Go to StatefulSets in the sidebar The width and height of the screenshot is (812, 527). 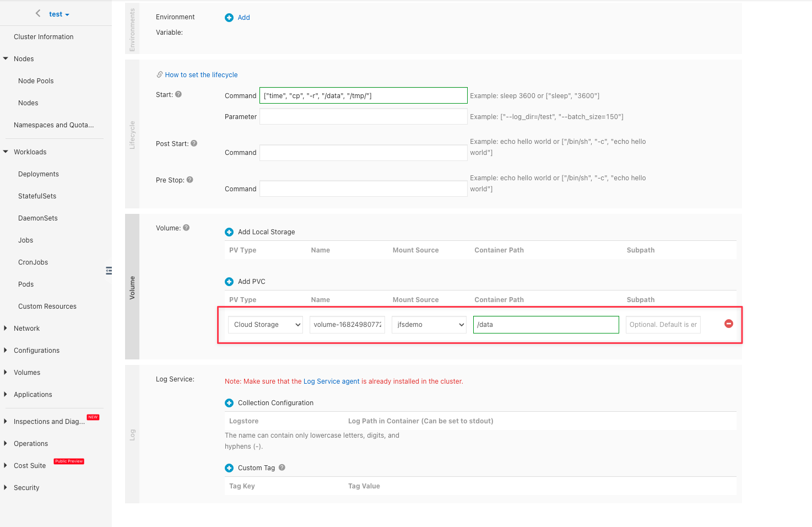pos(37,196)
